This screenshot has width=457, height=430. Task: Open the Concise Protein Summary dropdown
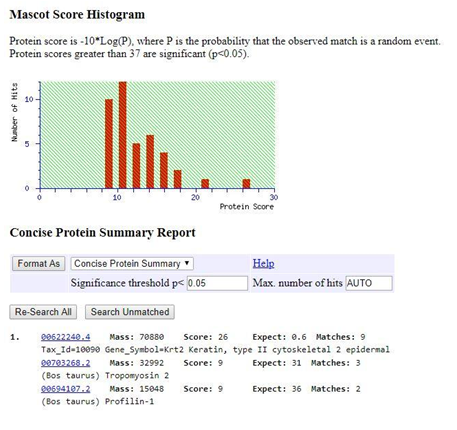[x=132, y=264]
